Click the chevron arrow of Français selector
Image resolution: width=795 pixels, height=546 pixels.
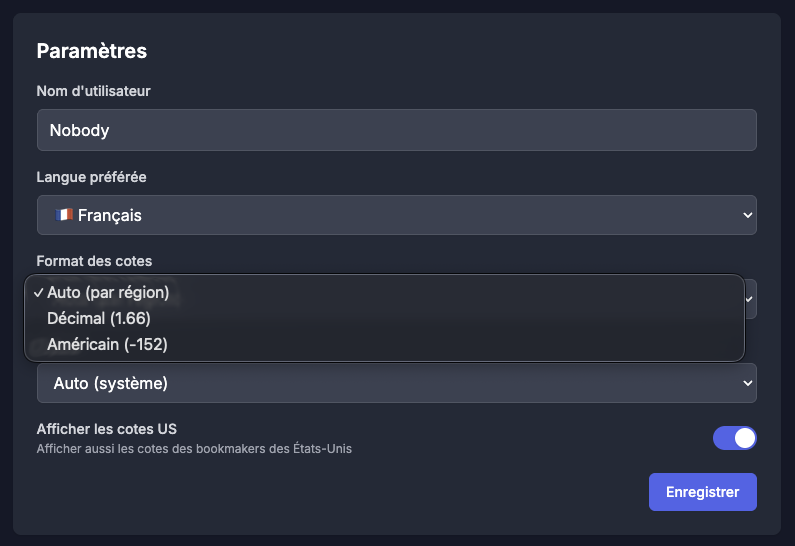[x=747, y=215]
